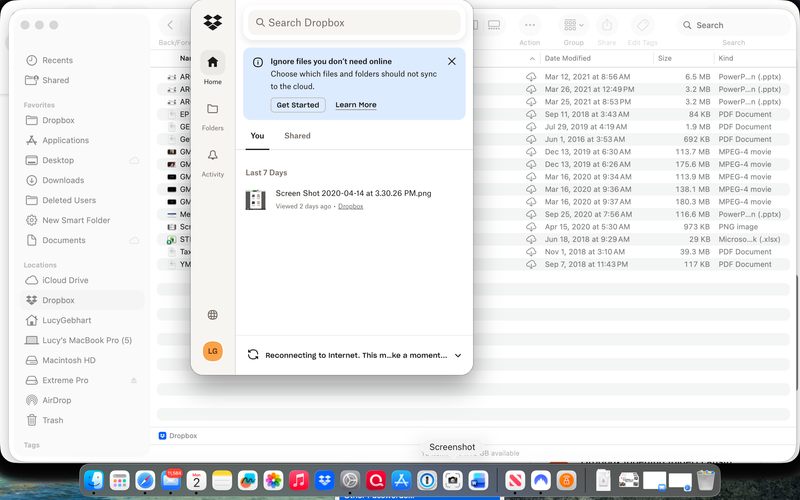The height and width of the screenshot is (500, 800).
Task: Open the Home section in Dropbox sidebar
Action: tap(212, 66)
